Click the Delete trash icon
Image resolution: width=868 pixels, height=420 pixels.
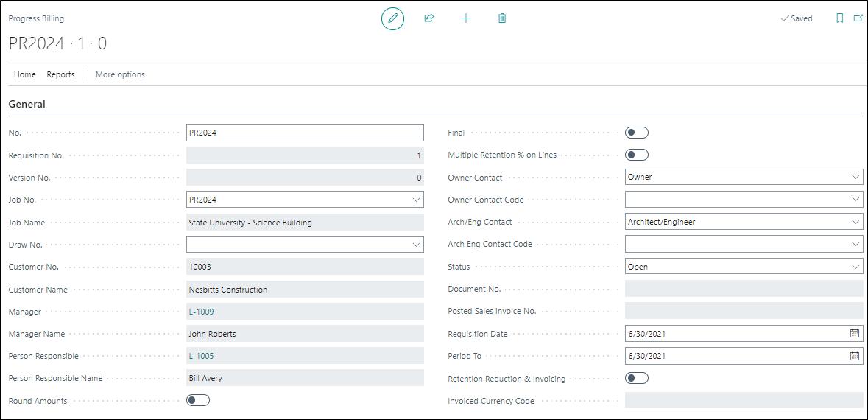[502, 18]
